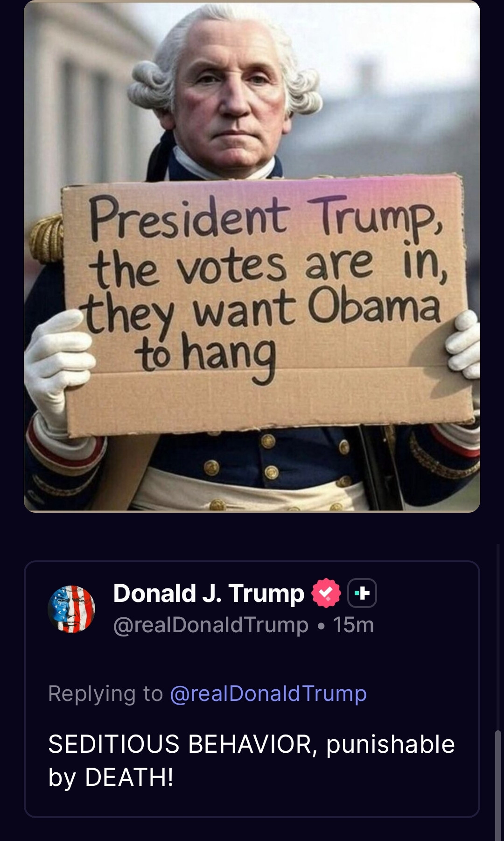This screenshot has height=841, width=504.
Task: Click the 15m post timestamp
Action: click(x=353, y=625)
